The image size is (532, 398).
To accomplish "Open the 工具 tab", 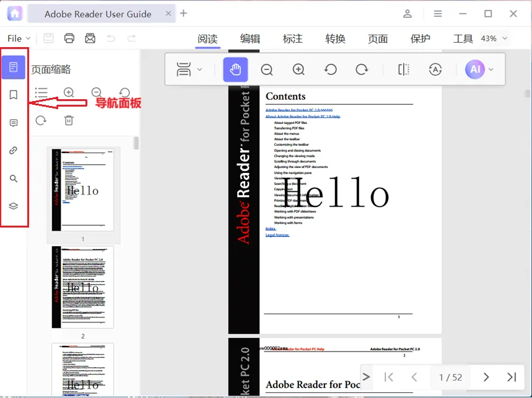I will tap(463, 38).
